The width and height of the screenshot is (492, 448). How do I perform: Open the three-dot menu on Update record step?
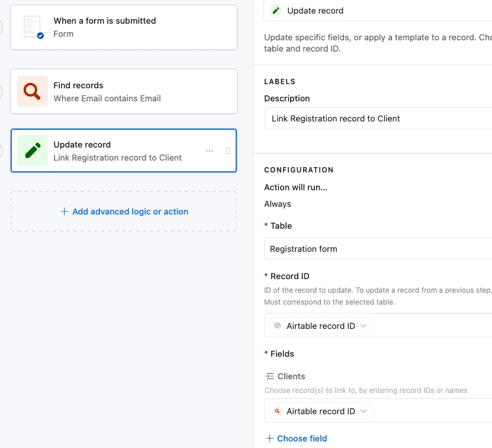209,151
